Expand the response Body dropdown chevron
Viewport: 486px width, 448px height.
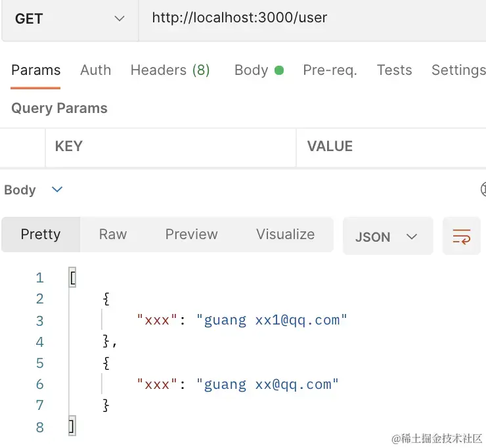[57, 190]
